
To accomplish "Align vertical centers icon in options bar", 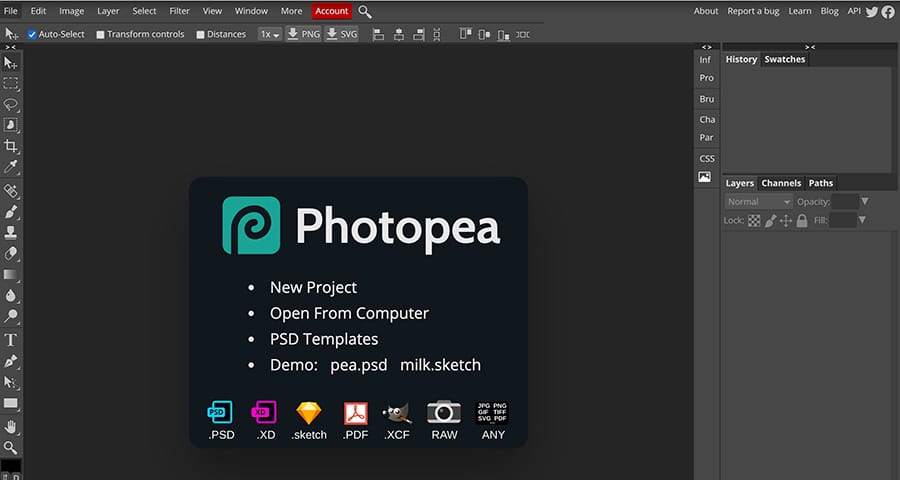I will pos(484,34).
